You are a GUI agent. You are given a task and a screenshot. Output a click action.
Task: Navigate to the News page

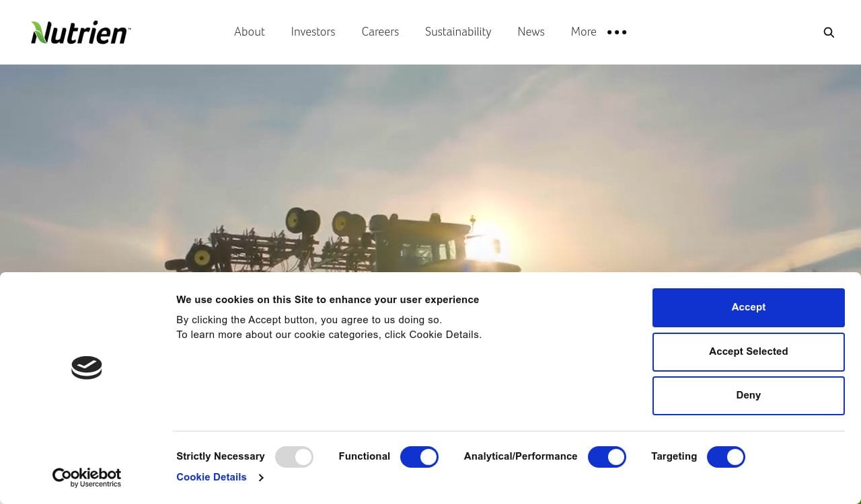[x=531, y=32]
